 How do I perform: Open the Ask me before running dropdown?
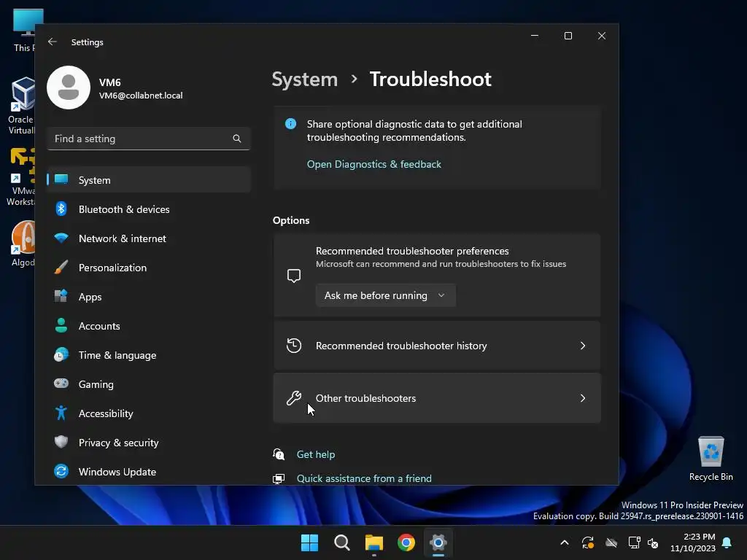pos(385,296)
